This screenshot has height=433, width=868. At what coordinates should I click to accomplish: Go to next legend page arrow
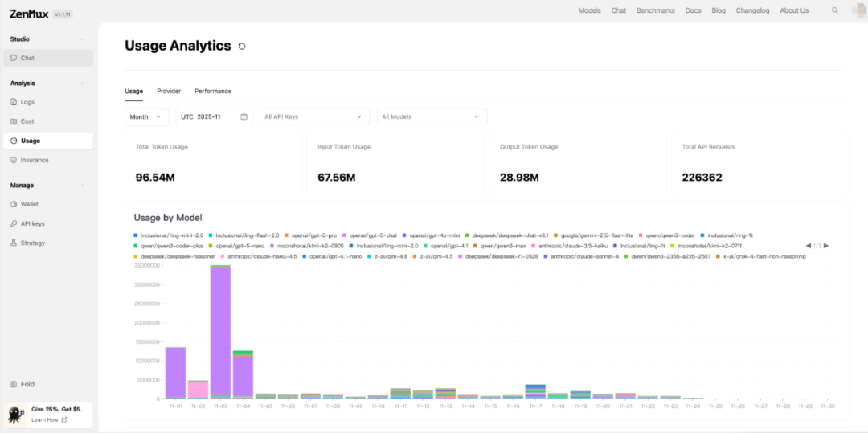(x=826, y=246)
